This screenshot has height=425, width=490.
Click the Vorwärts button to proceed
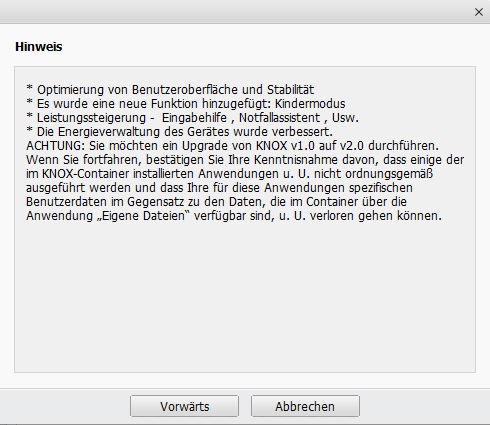click(x=184, y=406)
